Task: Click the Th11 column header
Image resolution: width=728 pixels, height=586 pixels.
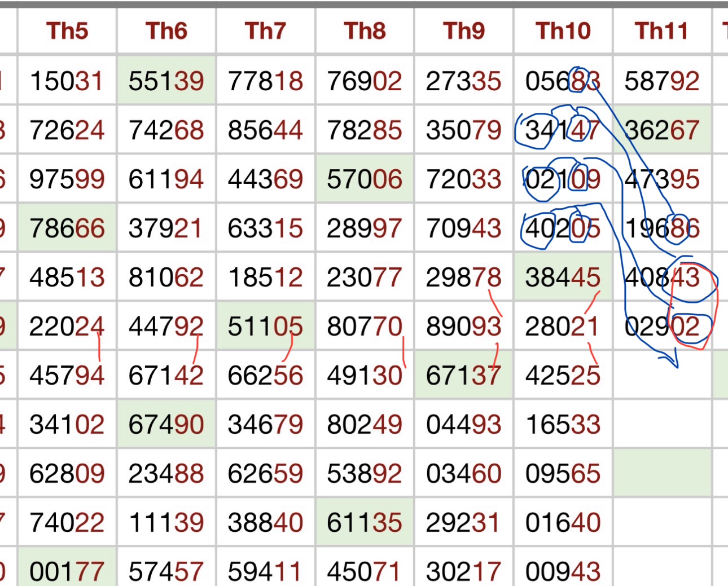Action: pyautogui.click(x=661, y=31)
